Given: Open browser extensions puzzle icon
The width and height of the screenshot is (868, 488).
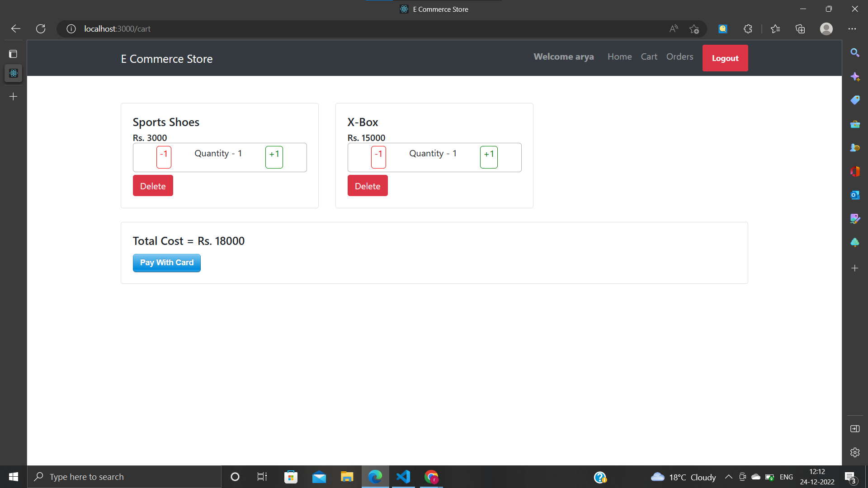Looking at the screenshot, I should click(x=748, y=28).
